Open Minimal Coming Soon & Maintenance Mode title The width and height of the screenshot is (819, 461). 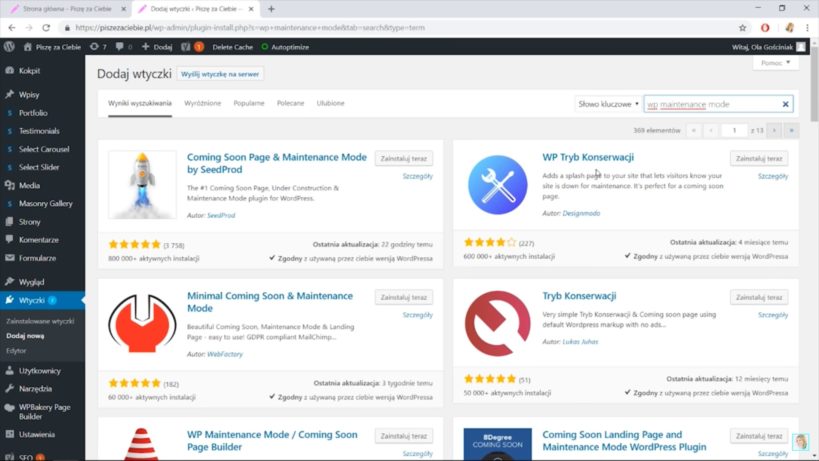(x=270, y=302)
